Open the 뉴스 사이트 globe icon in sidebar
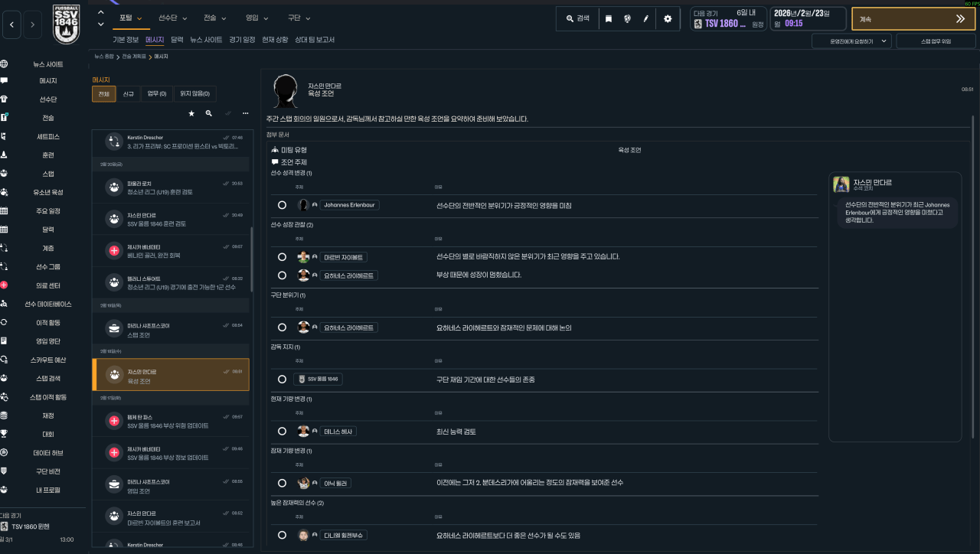 click(x=5, y=64)
